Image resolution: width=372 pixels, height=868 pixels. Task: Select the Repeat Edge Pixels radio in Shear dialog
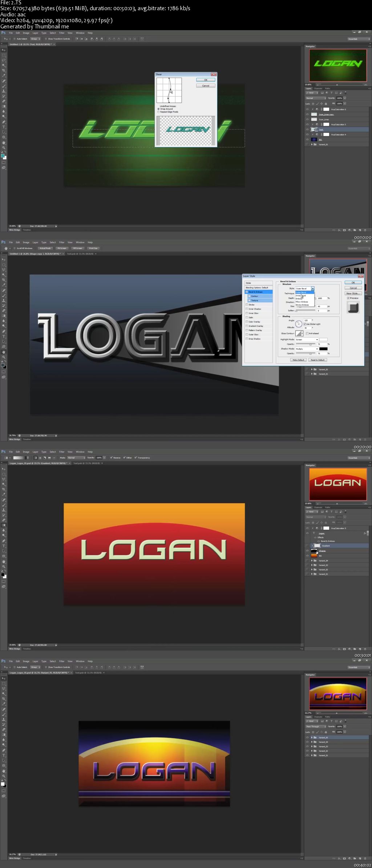click(158, 112)
